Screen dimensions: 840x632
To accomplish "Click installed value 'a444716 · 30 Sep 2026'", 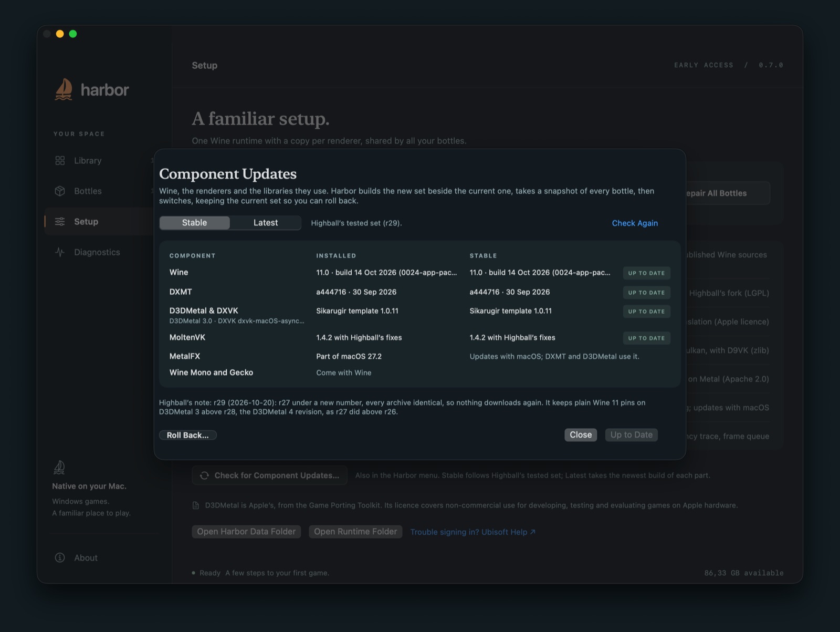I will pyautogui.click(x=356, y=292).
